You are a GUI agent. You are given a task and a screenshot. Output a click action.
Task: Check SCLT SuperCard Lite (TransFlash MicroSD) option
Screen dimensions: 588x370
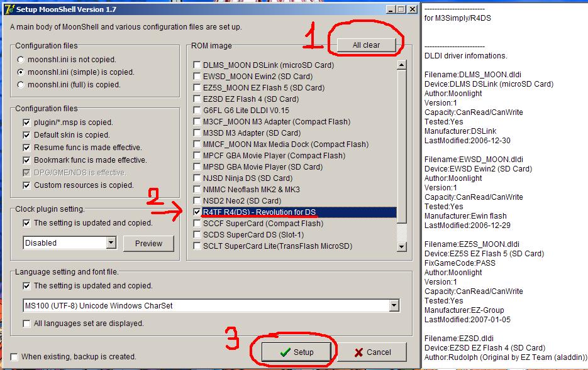coord(197,246)
